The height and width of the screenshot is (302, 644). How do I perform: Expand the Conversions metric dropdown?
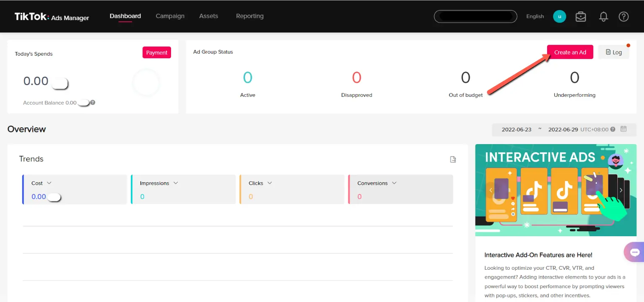tap(394, 183)
